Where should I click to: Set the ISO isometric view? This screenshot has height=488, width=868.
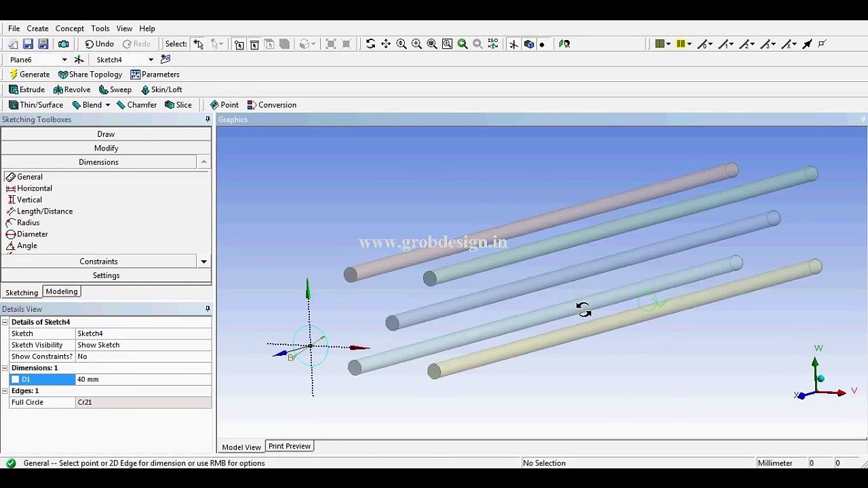pyautogui.click(x=493, y=44)
